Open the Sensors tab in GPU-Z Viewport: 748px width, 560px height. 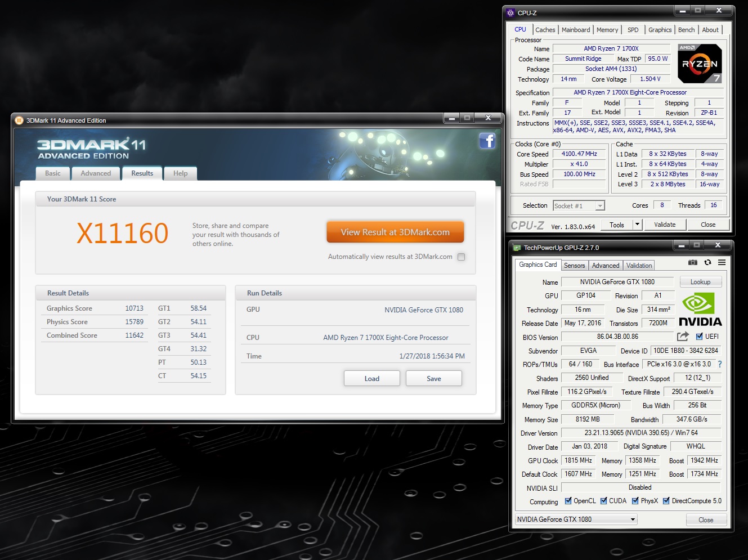(x=575, y=266)
